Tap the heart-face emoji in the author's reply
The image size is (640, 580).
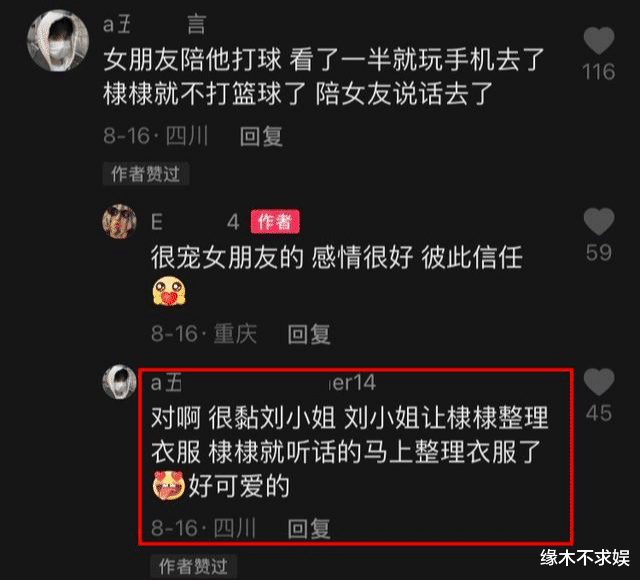coord(169,291)
